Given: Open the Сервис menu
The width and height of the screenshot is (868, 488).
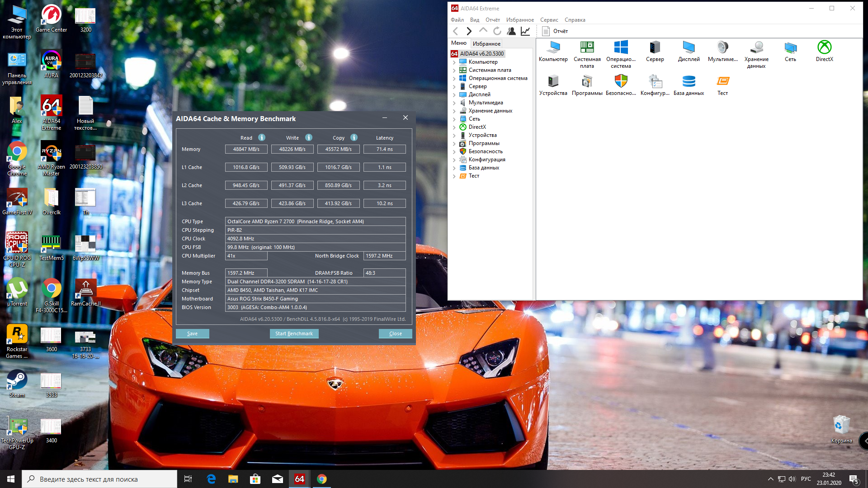Looking at the screenshot, I should [x=549, y=20].
